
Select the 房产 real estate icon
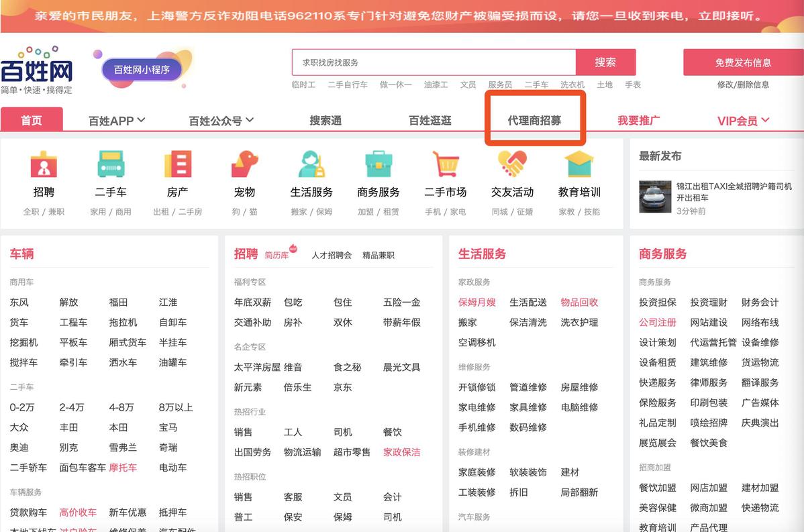[x=178, y=164]
